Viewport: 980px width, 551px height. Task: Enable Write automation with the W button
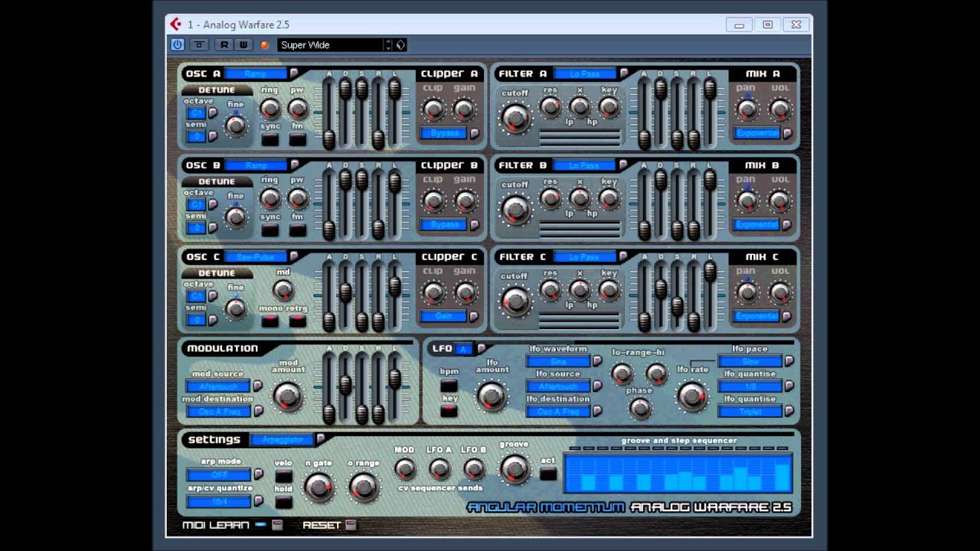pos(243,44)
